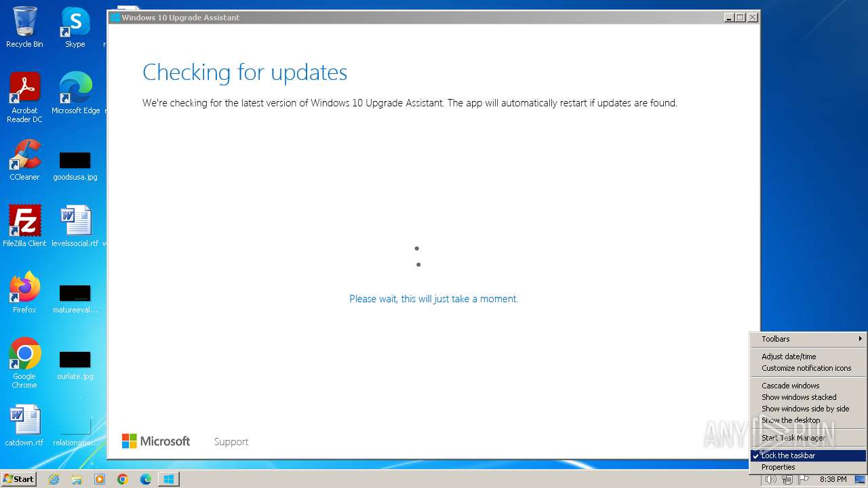Screen dimensions: 868x488
Task: Choose Adjust date/time from the context menu
Action: 808,357
